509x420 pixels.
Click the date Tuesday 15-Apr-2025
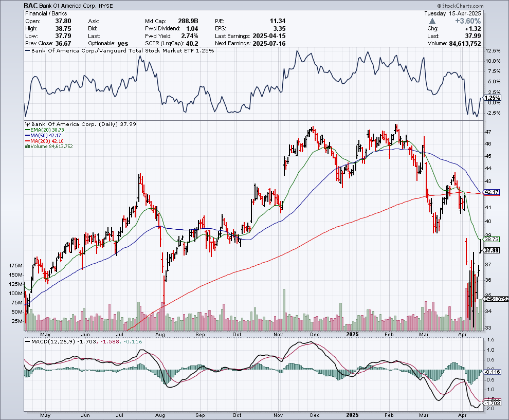(452, 14)
